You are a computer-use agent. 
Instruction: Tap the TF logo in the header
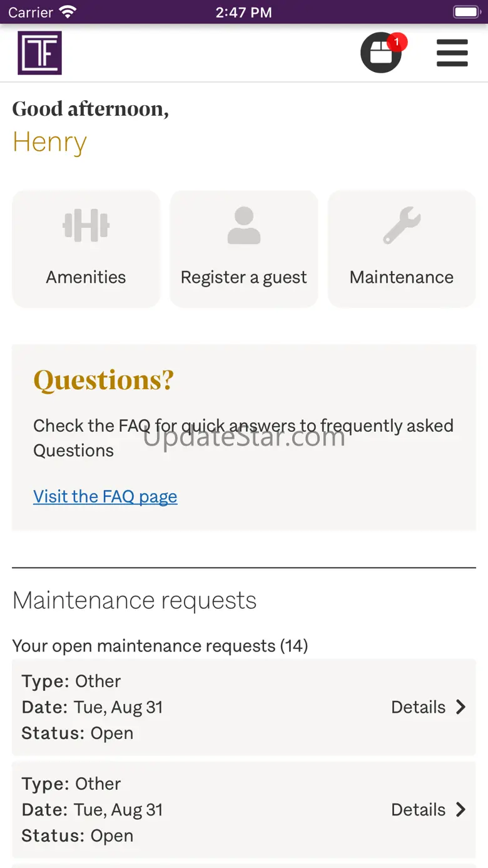tap(39, 53)
